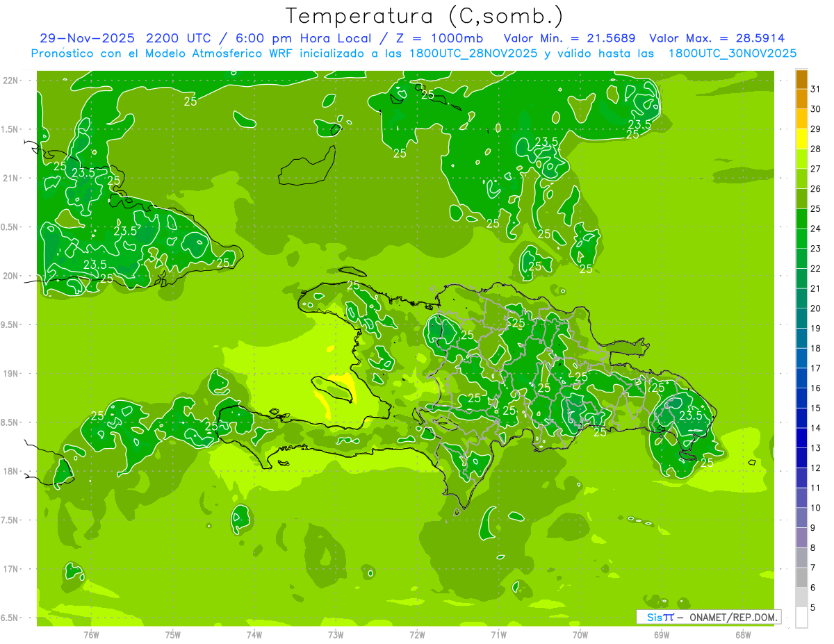The height and width of the screenshot is (644, 834).
Task: Click the "70W" longitude axis label
Action: click(580, 634)
